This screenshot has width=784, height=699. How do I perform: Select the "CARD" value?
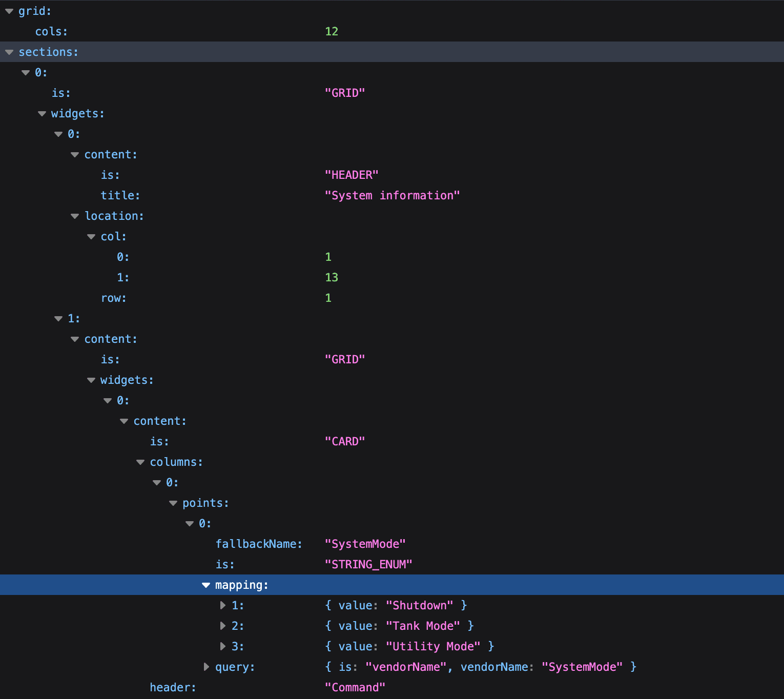coord(345,442)
